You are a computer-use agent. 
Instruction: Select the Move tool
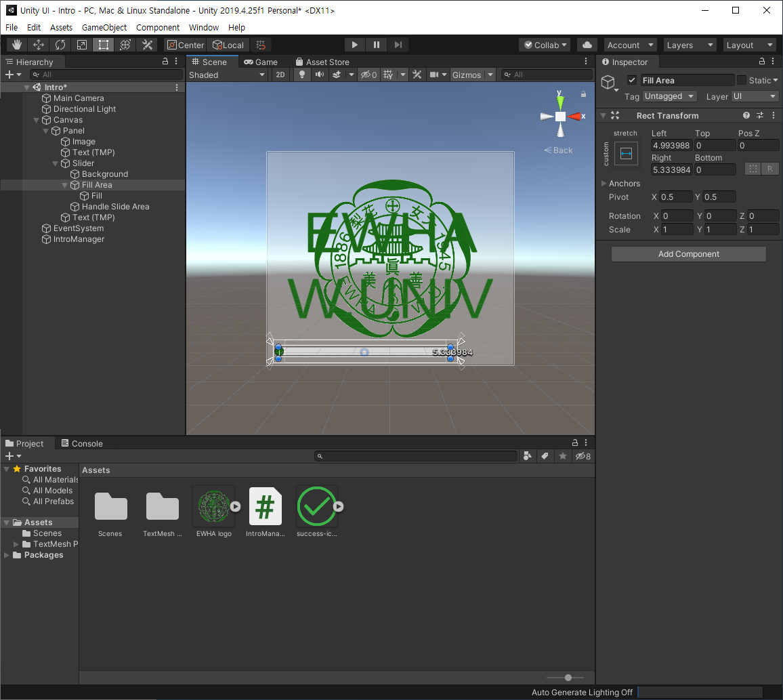[39, 45]
